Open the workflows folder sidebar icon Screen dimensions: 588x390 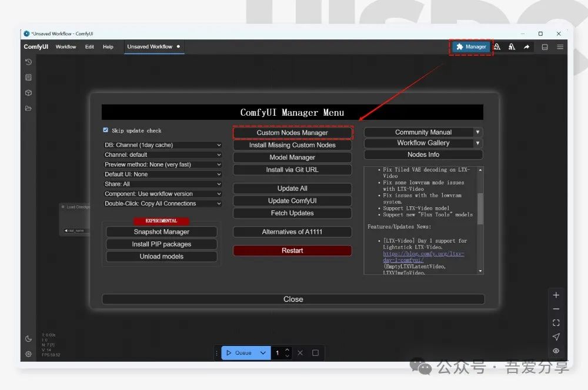click(x=28, y=108)
